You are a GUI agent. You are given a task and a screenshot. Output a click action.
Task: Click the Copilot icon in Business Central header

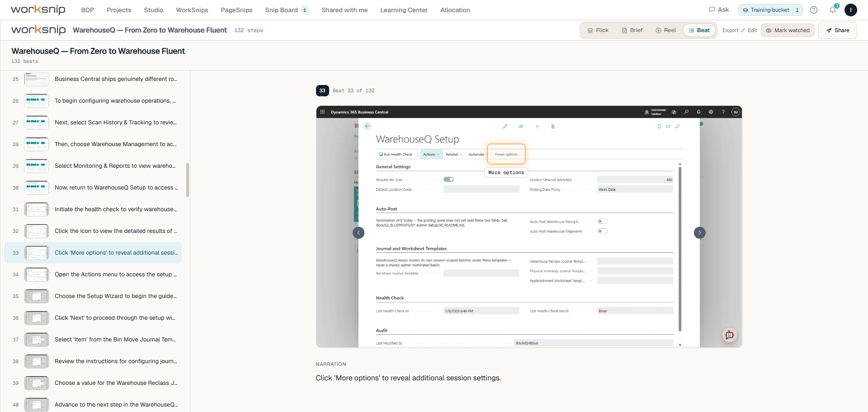click(674, 112)
